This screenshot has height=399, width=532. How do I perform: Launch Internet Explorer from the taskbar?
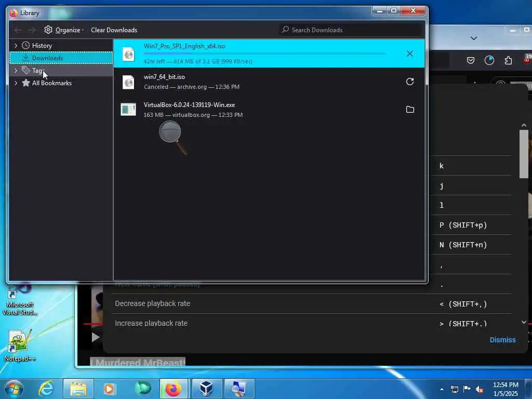[46, 389]
